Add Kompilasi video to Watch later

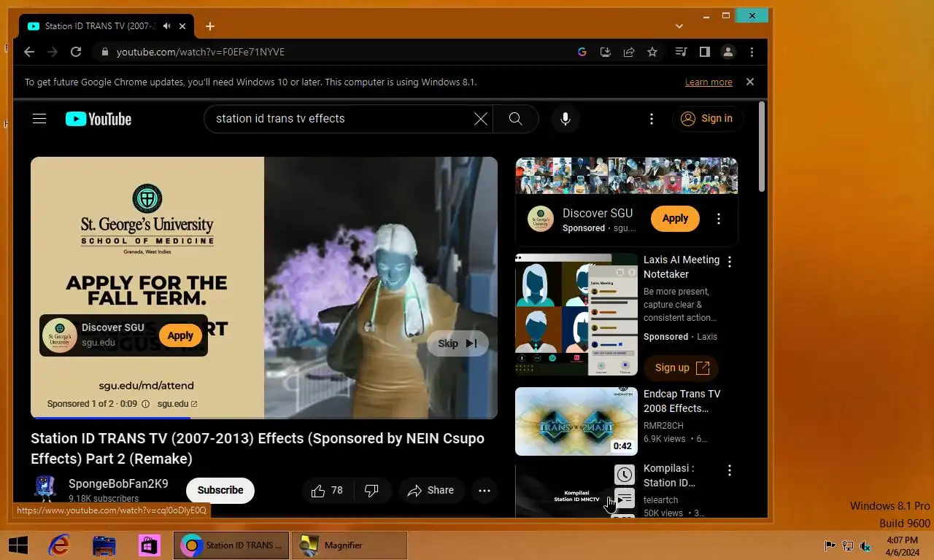[624, 475]
